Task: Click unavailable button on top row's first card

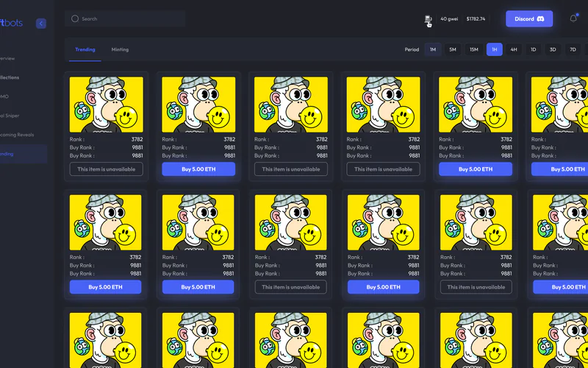Action: pos(106,169)
